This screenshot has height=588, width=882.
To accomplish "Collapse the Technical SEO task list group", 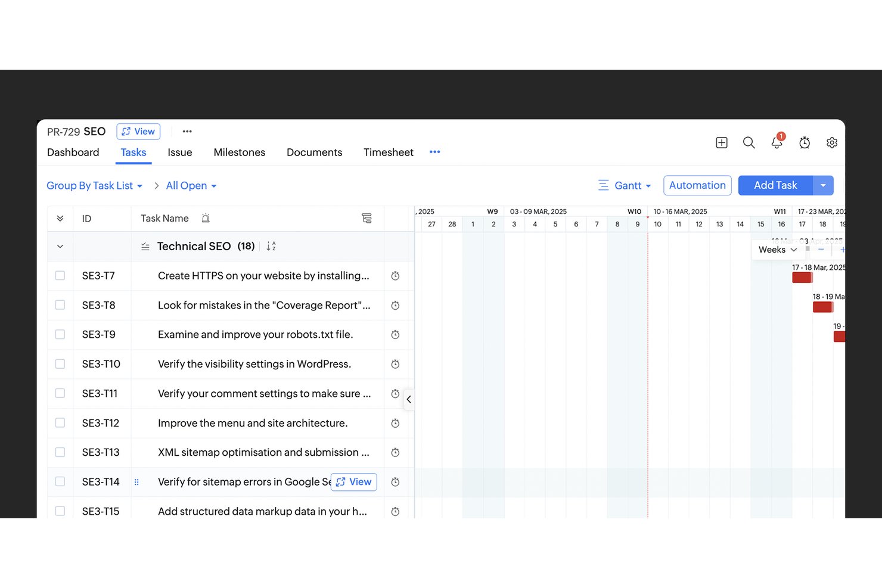I will point(60,246).
